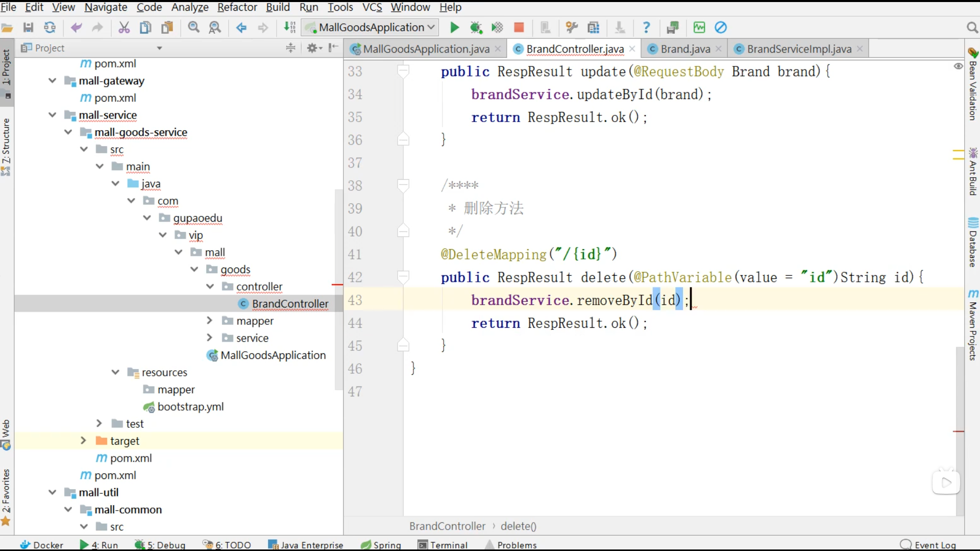Open IDE Settings with the wrench icon

click(x=572, y=27)
